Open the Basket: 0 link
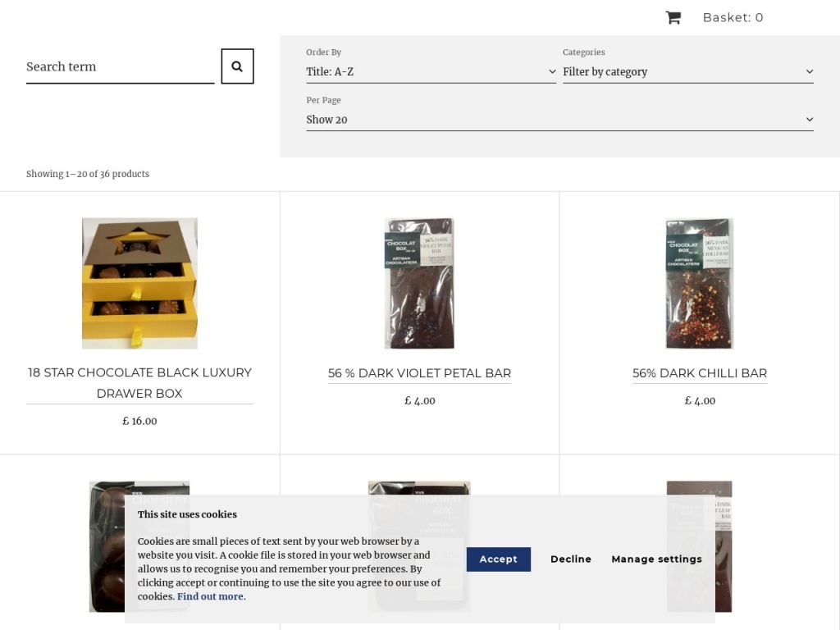840x630 pixels. (733, 17)
